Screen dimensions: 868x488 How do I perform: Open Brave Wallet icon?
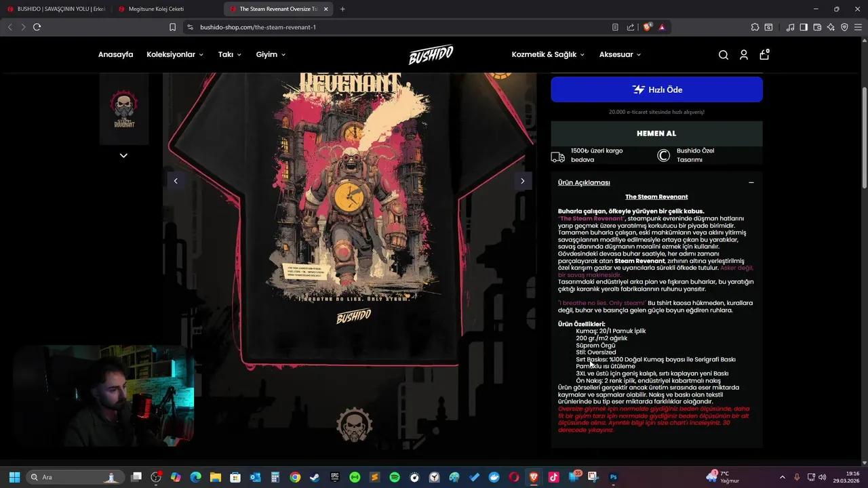[x=817, y=27]
